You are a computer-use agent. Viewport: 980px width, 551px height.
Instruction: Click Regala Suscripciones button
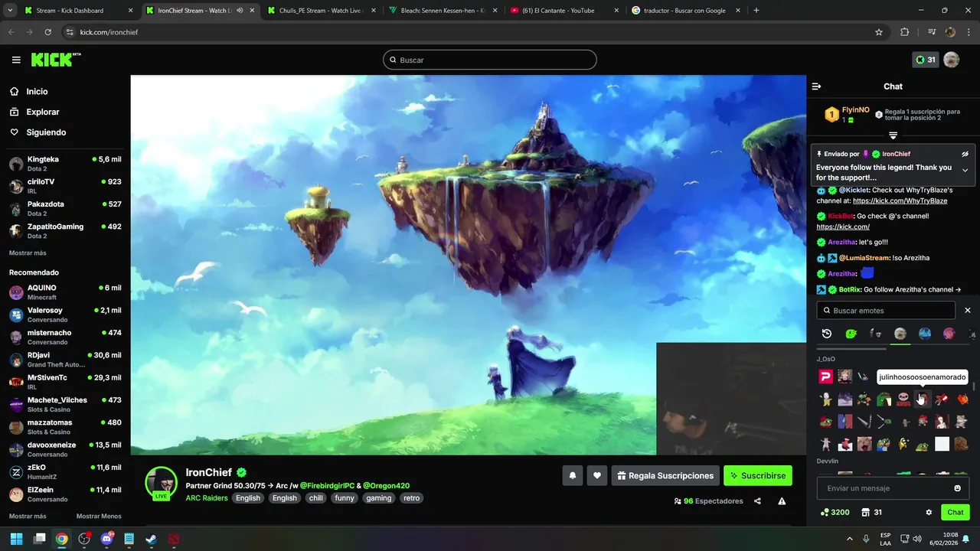[665, 475]
